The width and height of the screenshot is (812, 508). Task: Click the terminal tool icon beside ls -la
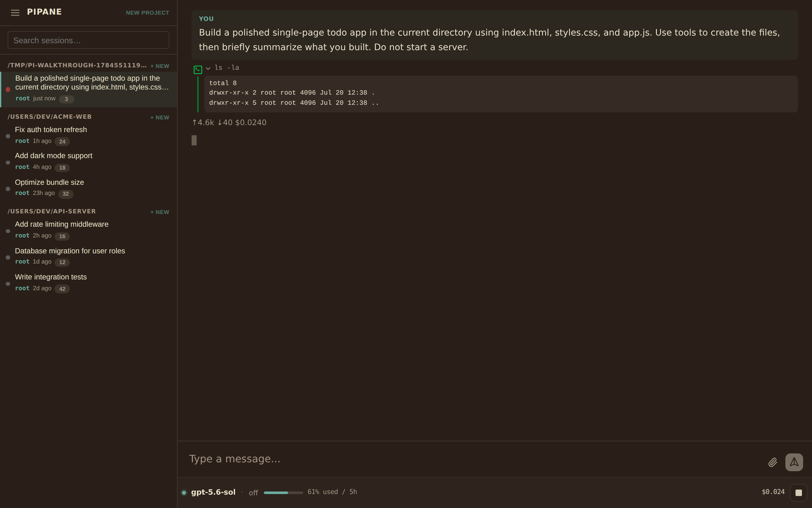[198, 70]
